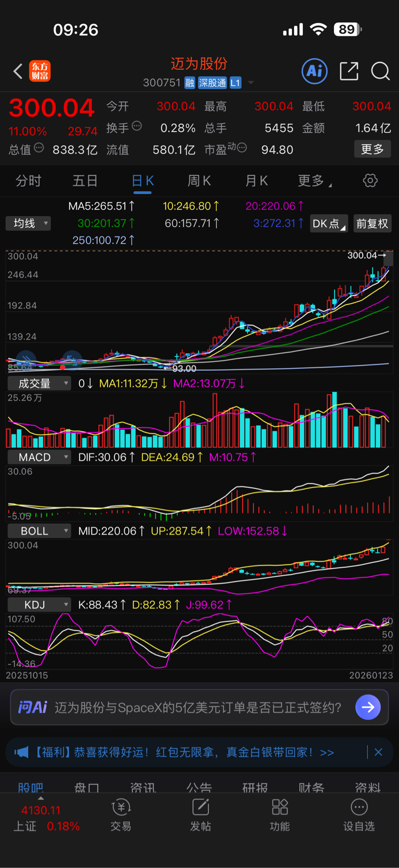399x868 pixels.
Task: Open chart settings gear icon
Action: [370, 181]
